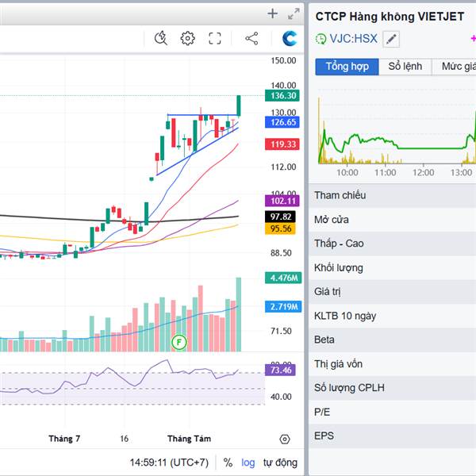Click the blue C logo icon
Screen dimensions: 476x476
coord(290,38)
